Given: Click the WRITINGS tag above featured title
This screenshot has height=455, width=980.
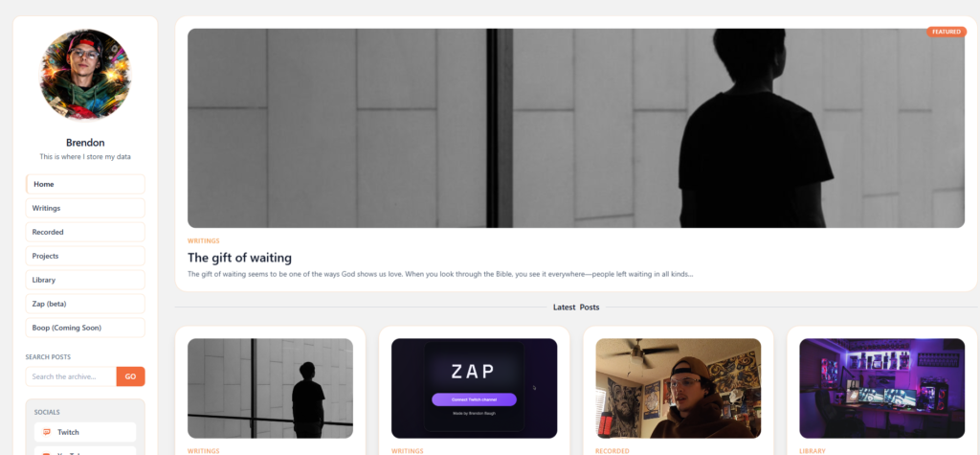Looking at the screenshot, I should pos(203,241).
